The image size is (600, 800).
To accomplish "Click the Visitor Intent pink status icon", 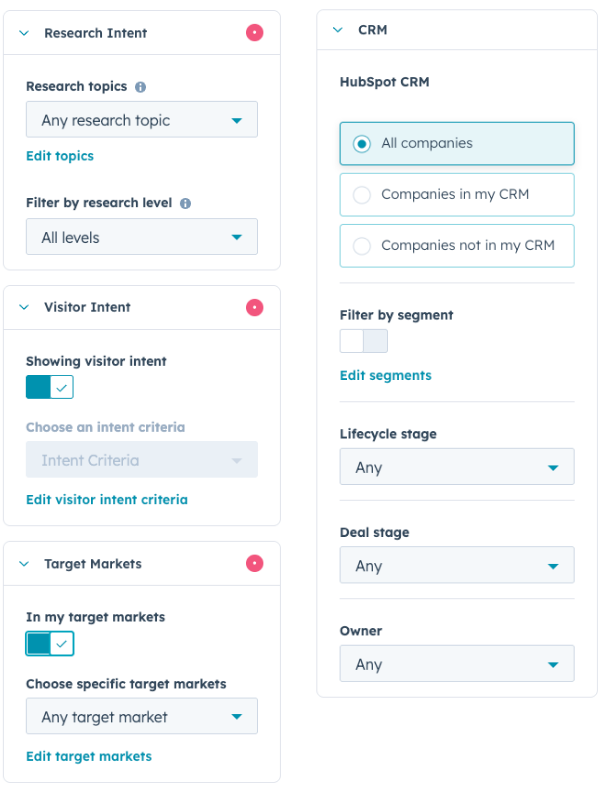I will [x=255, y=307].
